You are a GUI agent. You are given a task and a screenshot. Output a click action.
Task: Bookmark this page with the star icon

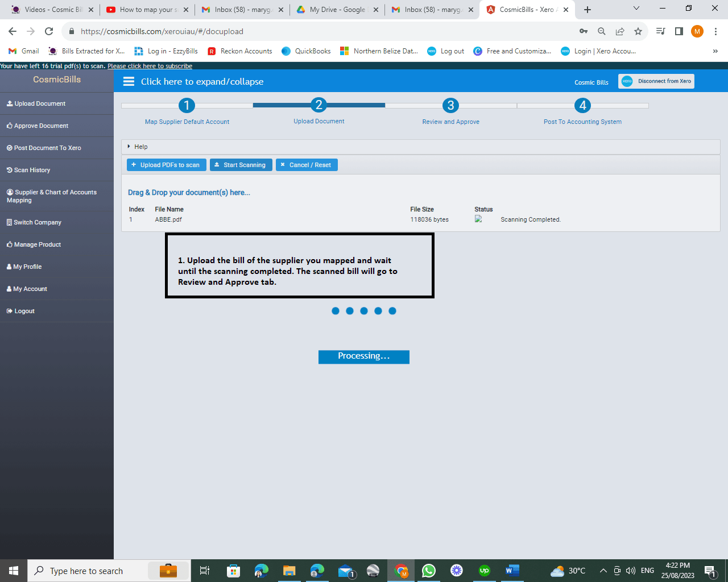click(638, 31)
